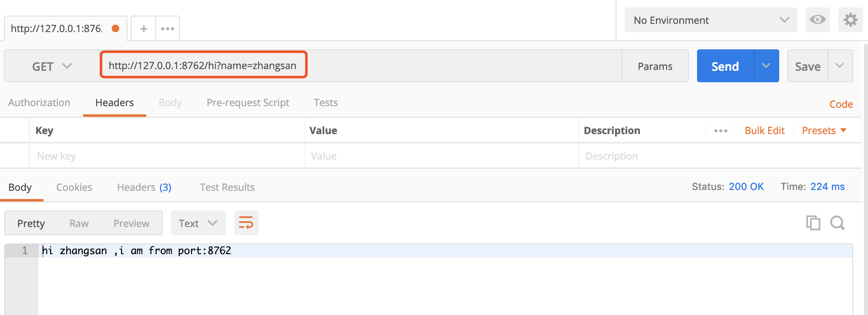Screen dimensions: 868x315
Task: Switch to the Authorization tab
Action: click(39, 103)
